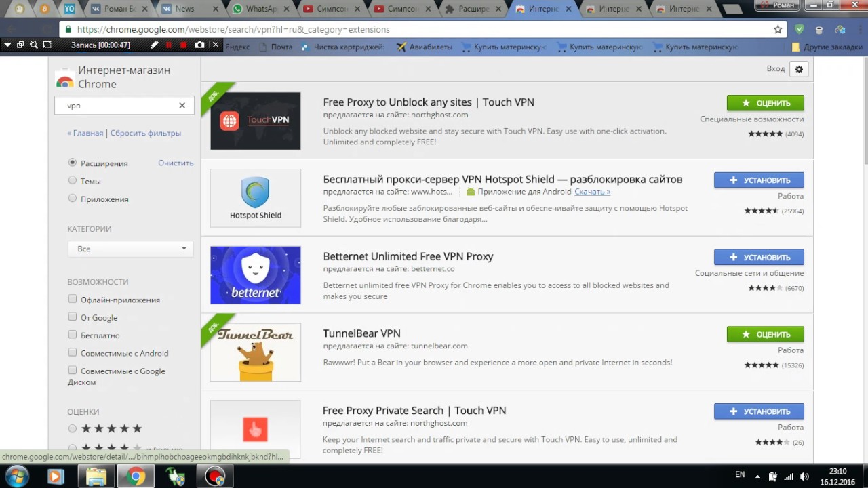Switch to the first Симпсоны YouTube tab

[x=330, y=9]
